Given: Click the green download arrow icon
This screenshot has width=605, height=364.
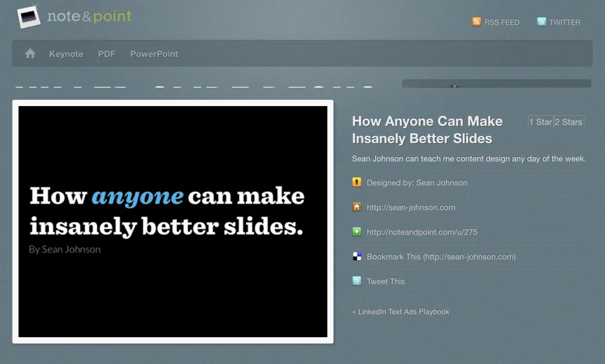Looking at the screenshot, I should pos(357,232).
